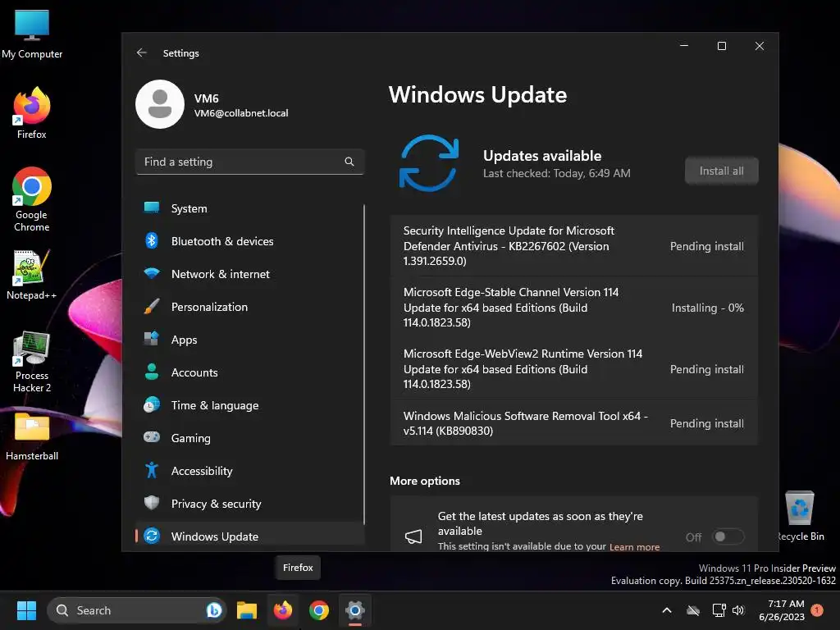Click the Settings back arrow
840x630 pixels.
(x=141, y=52)
